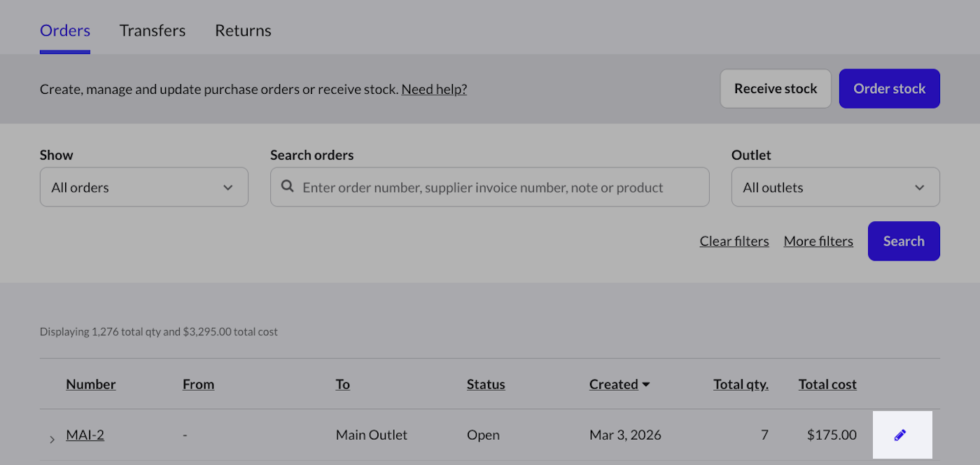The width and height of the screenshot is (980, 465).
Task: Open order MAI-2 link
Action: [85, 435]
